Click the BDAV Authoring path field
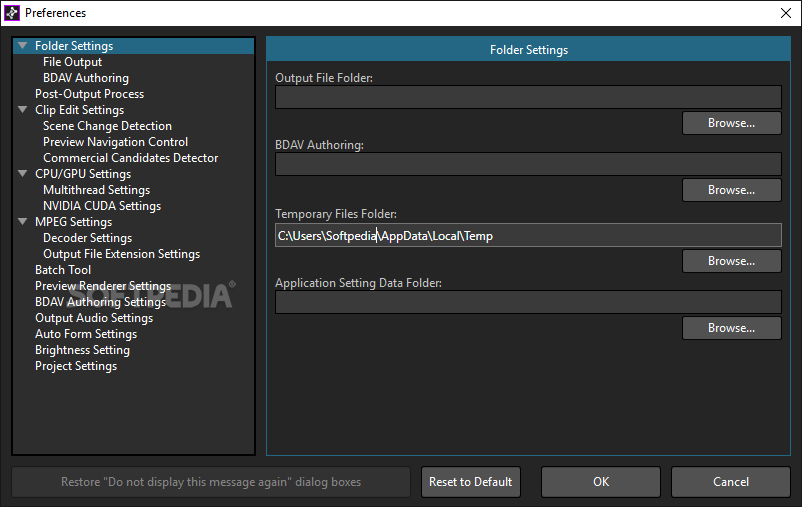The height and width of the screenshot is (507, 802). [528, 164]
